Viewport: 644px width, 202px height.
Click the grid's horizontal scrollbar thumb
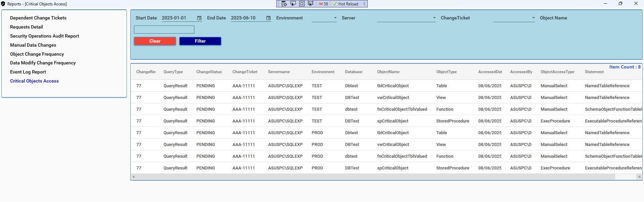(376, 177)
